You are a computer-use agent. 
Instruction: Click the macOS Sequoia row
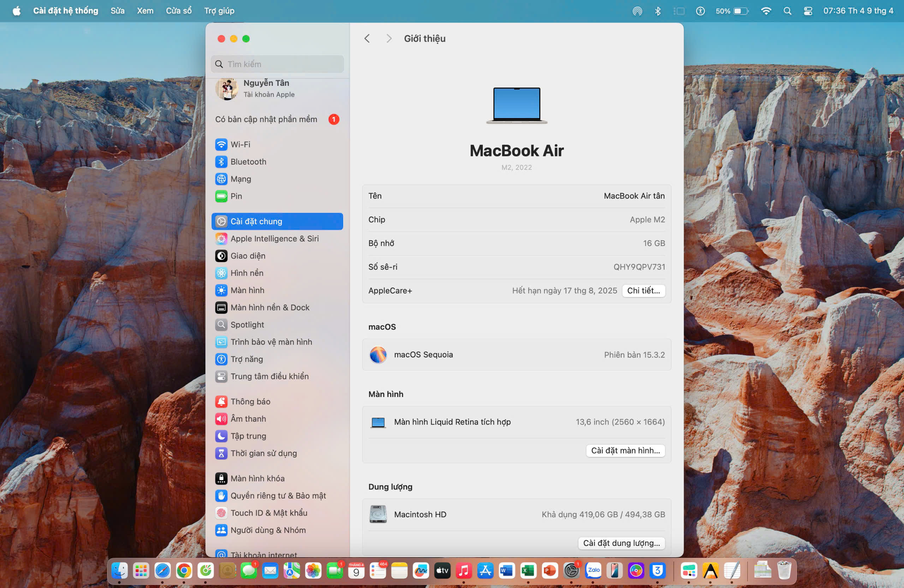517,355
